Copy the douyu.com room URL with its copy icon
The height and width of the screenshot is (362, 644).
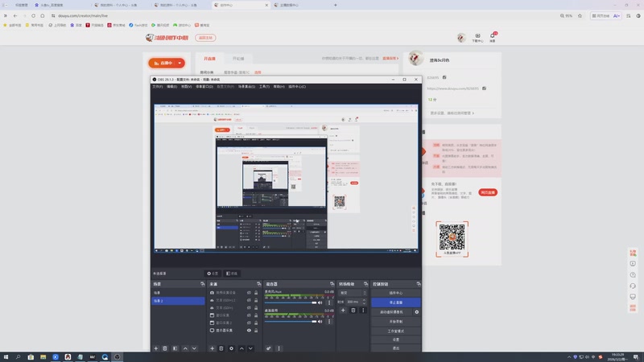[485, 88]
